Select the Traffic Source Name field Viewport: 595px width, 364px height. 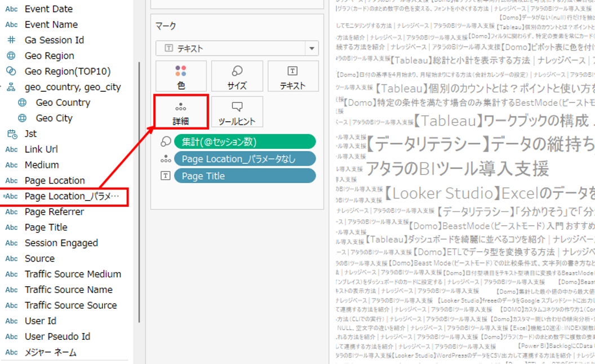click(x=69, y=289)
